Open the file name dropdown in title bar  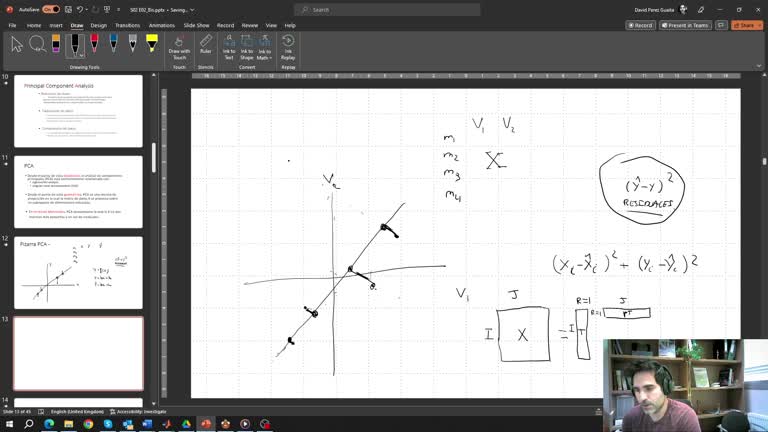coord(192,10)
